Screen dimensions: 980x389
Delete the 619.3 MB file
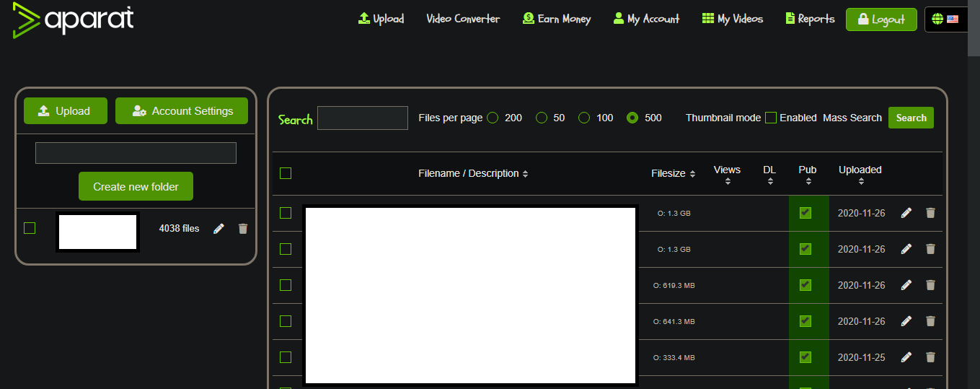[930, 285]
